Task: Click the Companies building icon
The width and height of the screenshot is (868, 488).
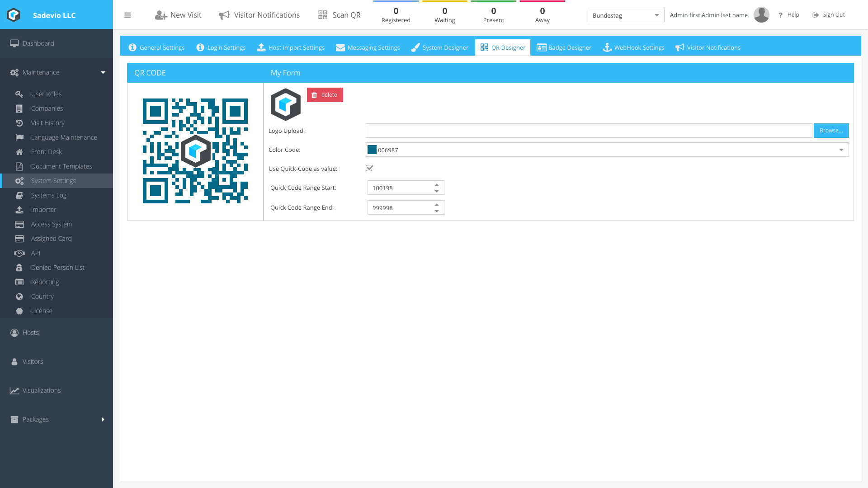Action: pyautogui.click(x=19, y=108)
